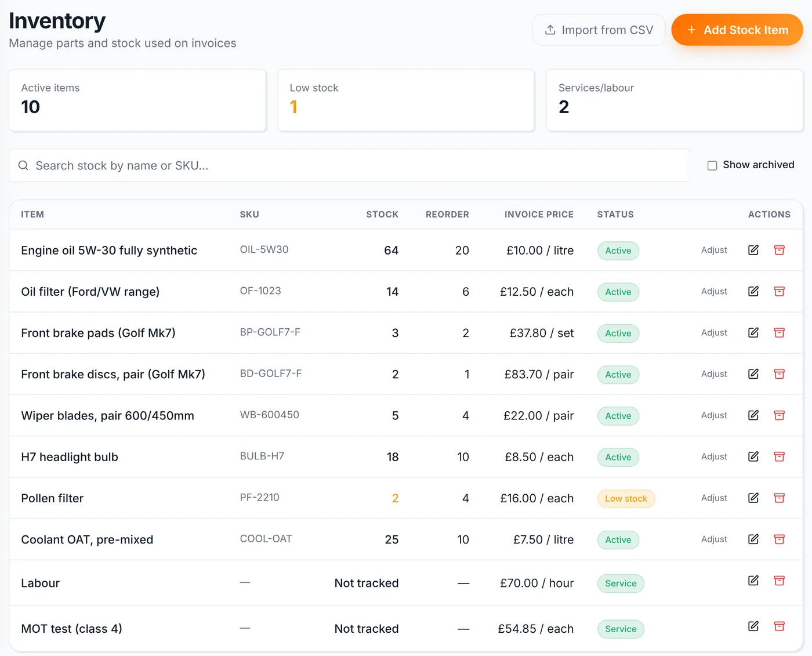Adjust stock for Coolant OAT, pre-mixed
This screenshot has width=812, height=656.
tap(714, 539)
